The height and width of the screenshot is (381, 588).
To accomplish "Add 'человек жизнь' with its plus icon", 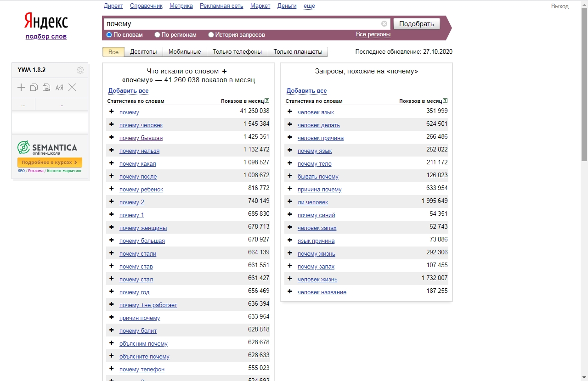I will point(290,279).
